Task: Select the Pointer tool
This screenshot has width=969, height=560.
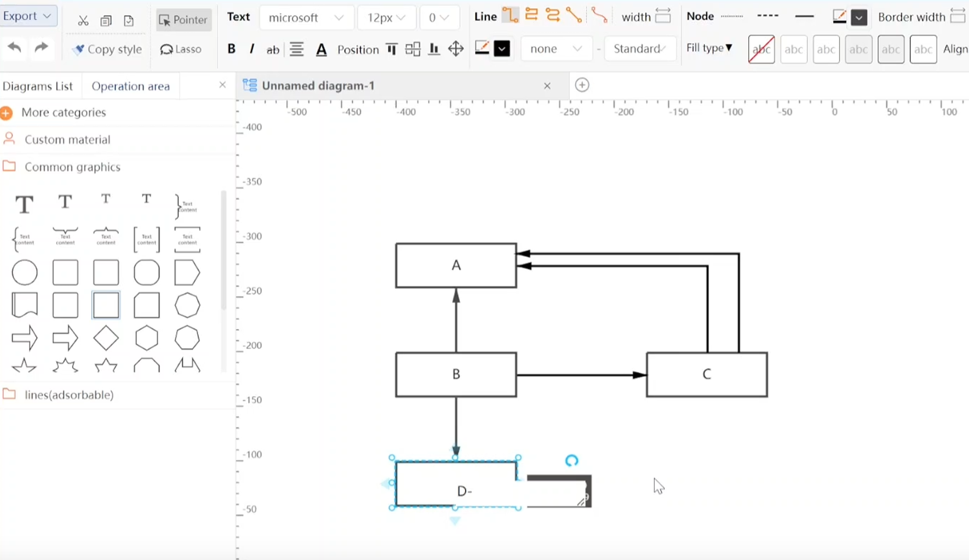Action: pyautogui.click(x=183, y=20)
